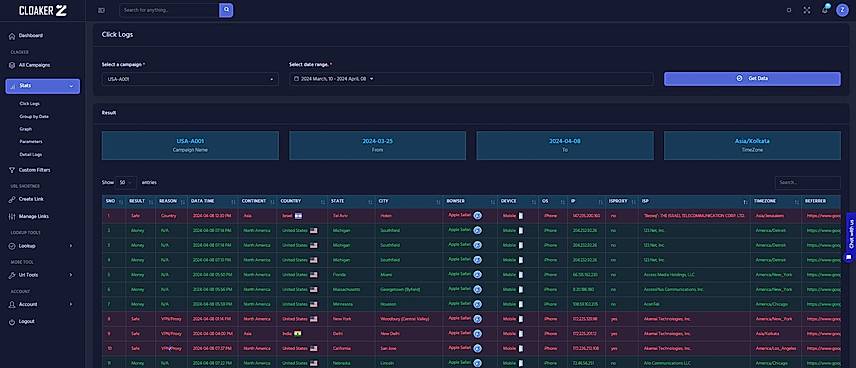
Task: Log out via Logout link
Action: (27, 322)
